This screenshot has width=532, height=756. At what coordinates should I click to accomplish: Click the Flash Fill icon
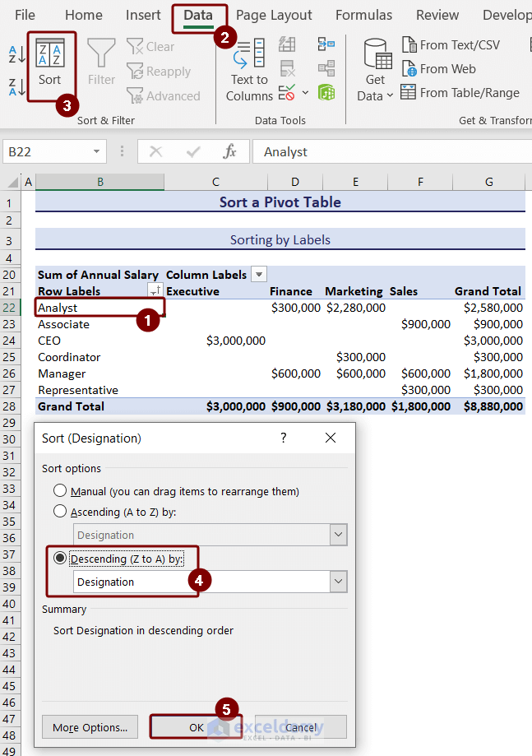(287, 44)
